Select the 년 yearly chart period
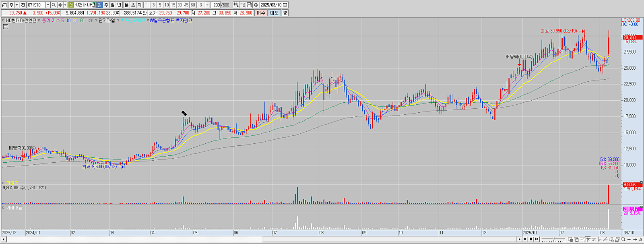Image resolution: width=644 pixels, height=244 pixels. (119, 5)
